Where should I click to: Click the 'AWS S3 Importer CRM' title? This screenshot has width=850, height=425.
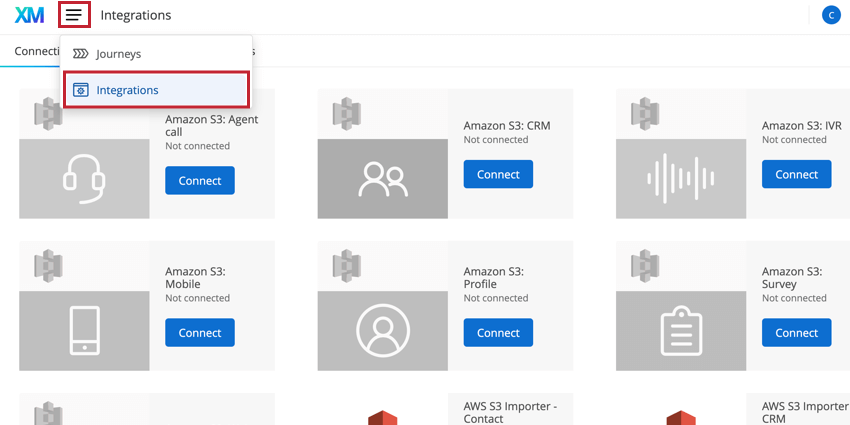805,413
